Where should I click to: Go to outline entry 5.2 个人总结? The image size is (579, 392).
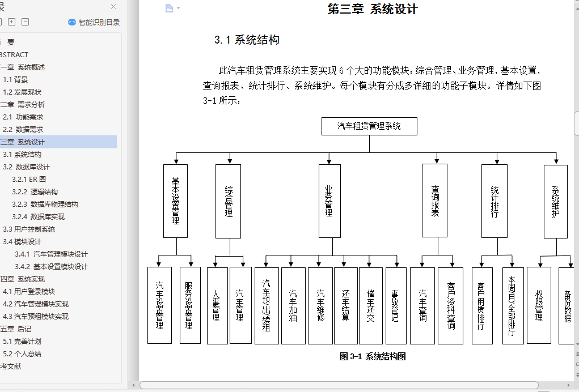22,354
